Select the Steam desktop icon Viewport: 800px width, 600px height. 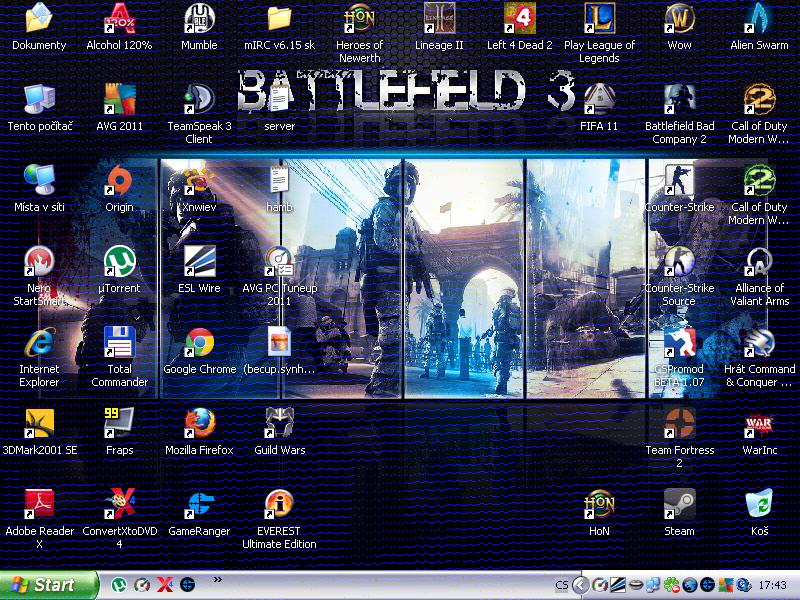coord(680,504)
